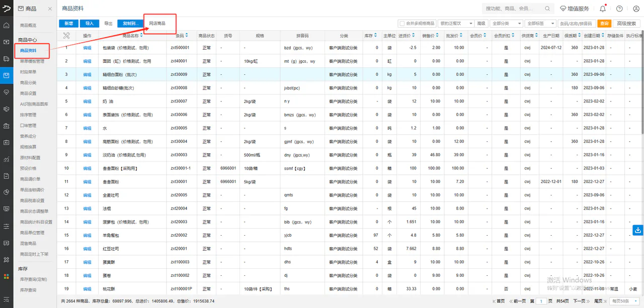The height and width of the screenshot is (308, 644).
Task: Click the blue download button at right edge
Action: coord(638,230)
